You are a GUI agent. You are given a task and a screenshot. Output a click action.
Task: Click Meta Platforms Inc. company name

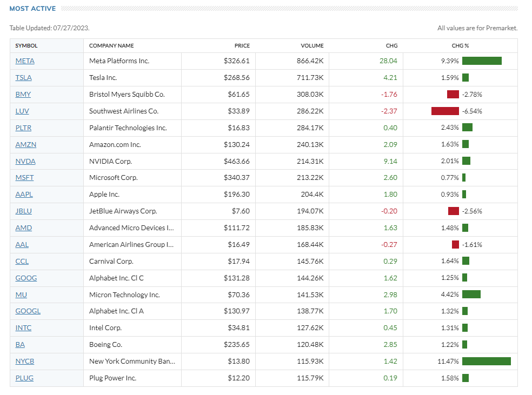(119, 61)
